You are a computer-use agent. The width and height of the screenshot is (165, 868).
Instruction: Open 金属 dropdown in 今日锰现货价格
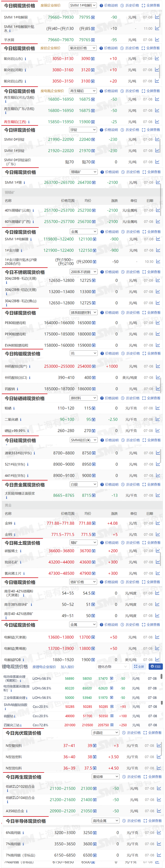83,624
